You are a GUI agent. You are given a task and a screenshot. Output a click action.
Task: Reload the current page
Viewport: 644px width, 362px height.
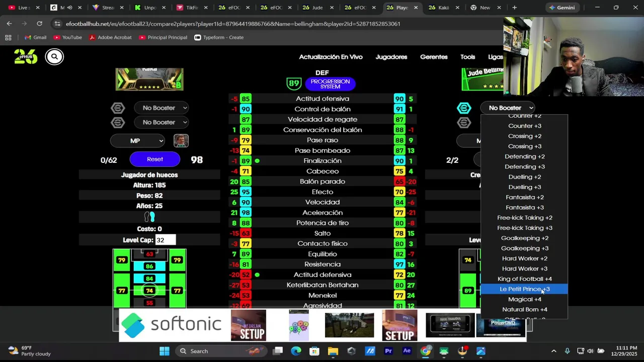(39, 24)
